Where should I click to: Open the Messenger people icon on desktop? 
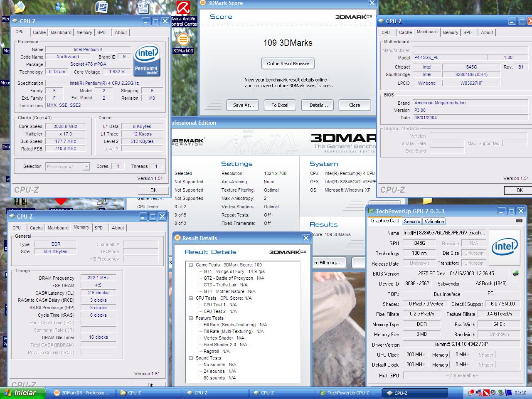[x=61, y=7]
